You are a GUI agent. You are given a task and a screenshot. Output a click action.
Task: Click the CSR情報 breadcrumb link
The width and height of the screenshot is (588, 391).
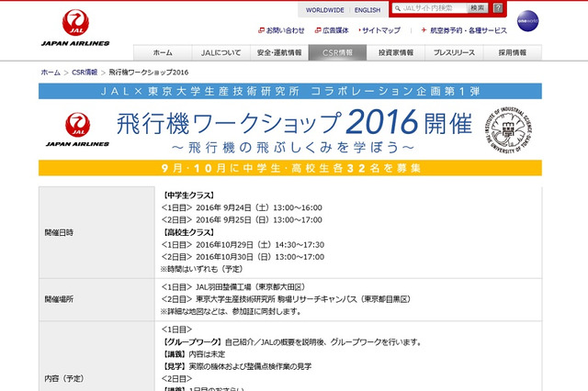coord(85,73)
